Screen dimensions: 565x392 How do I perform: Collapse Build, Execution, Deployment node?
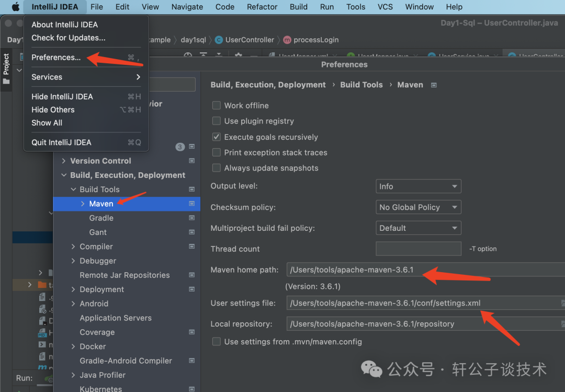click(x=64, y=175)
